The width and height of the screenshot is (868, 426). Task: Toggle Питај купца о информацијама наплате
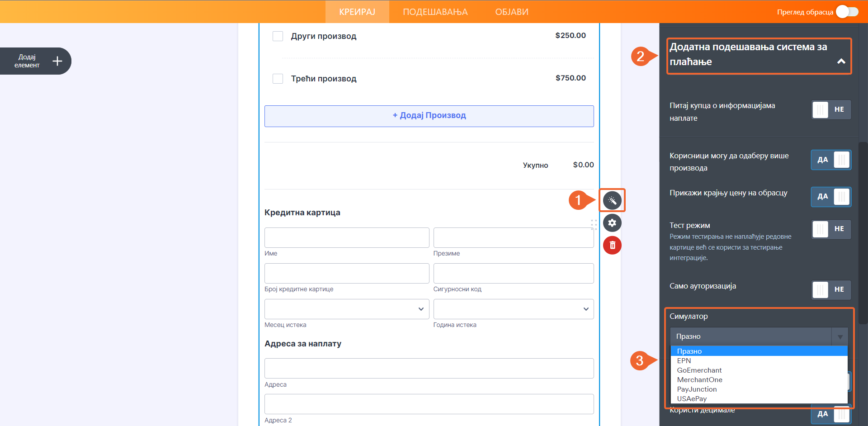[831, 109]
